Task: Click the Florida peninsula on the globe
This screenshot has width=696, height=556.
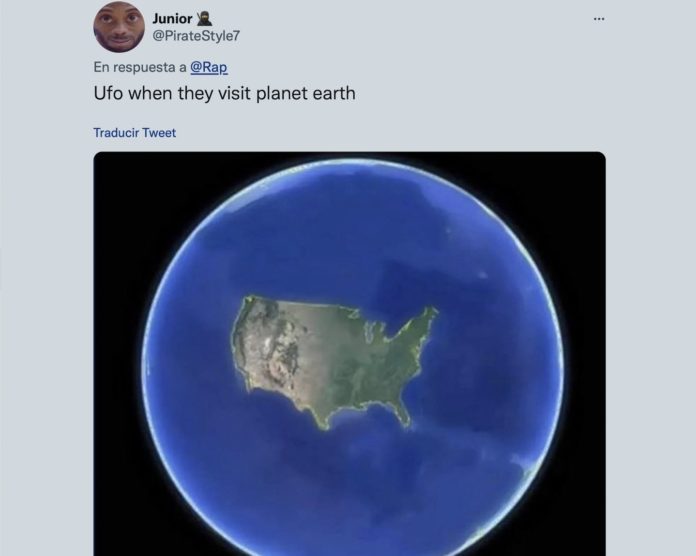Action: (403, 414)
